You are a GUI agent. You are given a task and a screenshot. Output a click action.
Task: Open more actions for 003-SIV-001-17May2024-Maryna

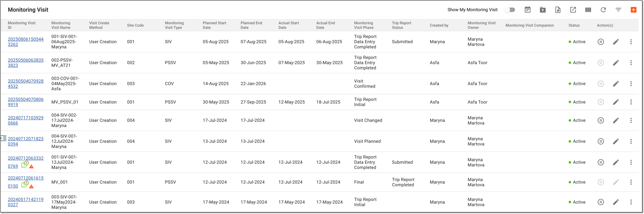click(x=631, y=202)
